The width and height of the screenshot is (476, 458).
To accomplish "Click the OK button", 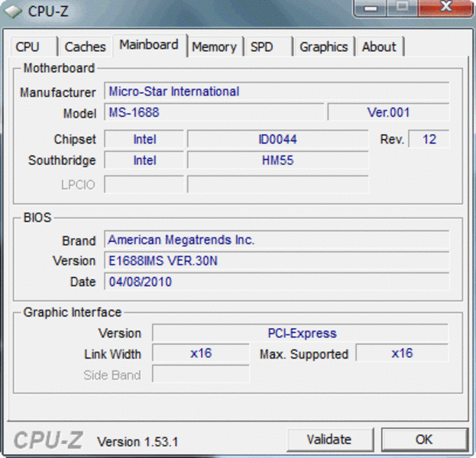I will click(x=424, y=439).
